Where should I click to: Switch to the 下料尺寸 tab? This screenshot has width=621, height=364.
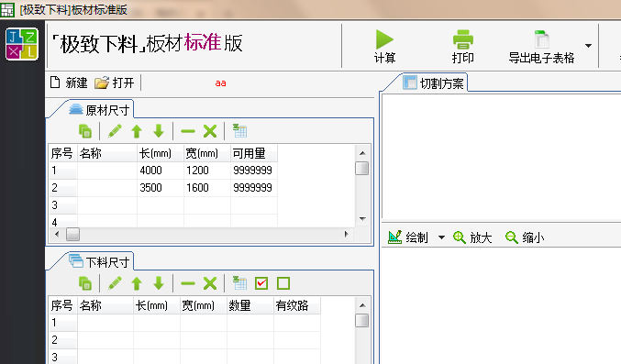click(x=99, y=262)
